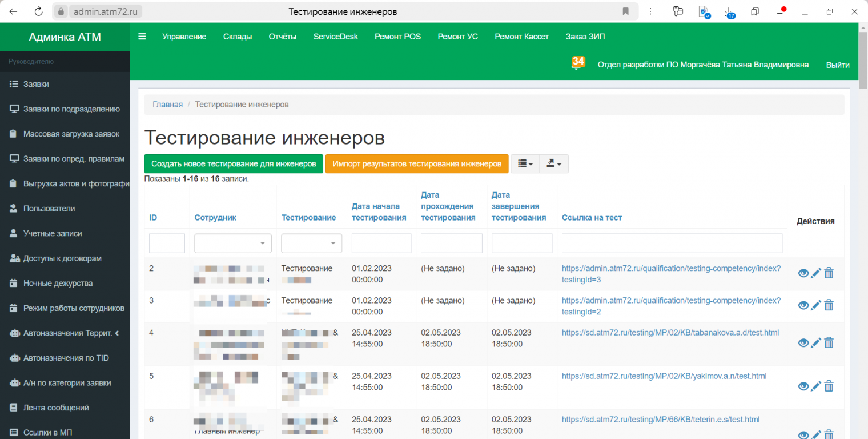Reload the page with browser refresh icon
Screen dimensions: 868x439
click(x=38, y=11)
